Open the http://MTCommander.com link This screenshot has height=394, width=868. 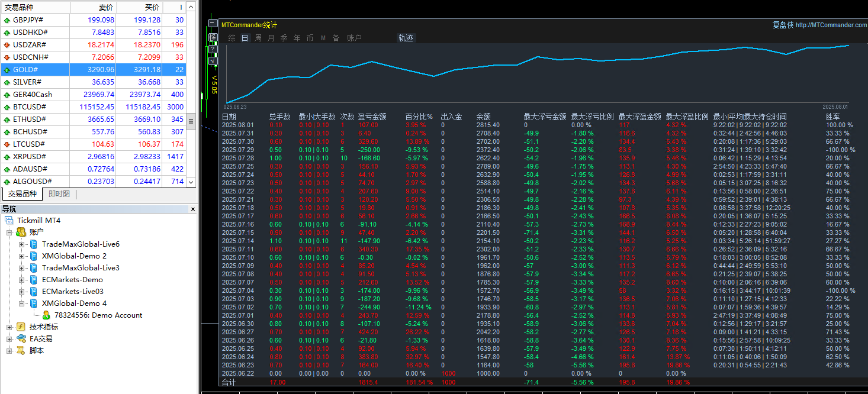point(831,25)
